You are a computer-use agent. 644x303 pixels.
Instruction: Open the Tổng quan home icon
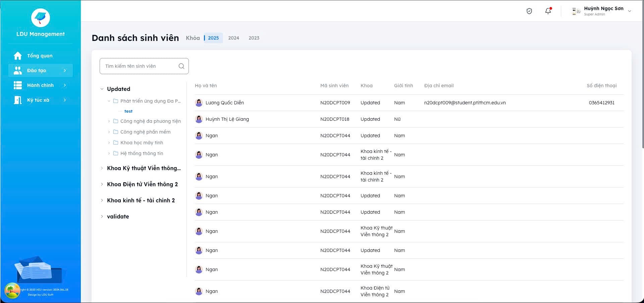coord(18,56)
